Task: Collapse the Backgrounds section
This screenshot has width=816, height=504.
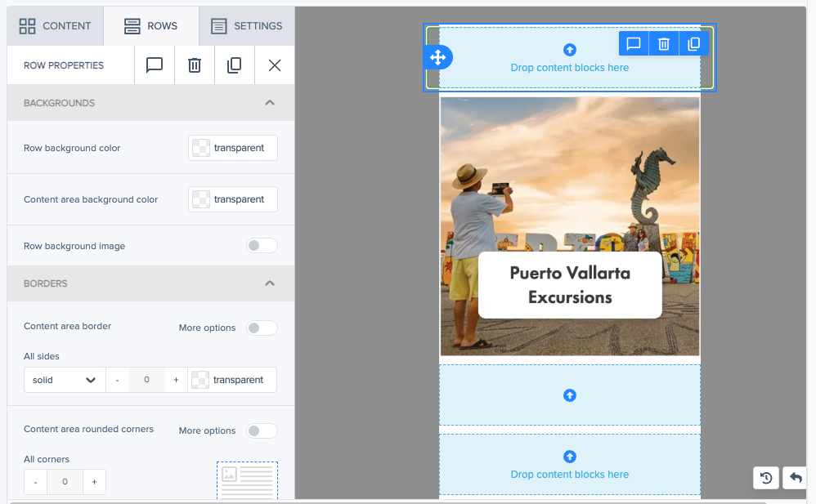Action: tap(270, 103)
